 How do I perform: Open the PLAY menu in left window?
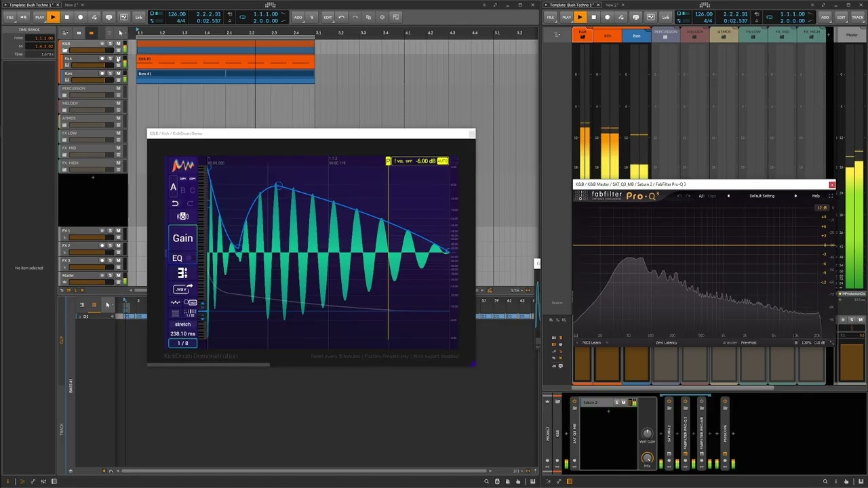coord(39,17)
